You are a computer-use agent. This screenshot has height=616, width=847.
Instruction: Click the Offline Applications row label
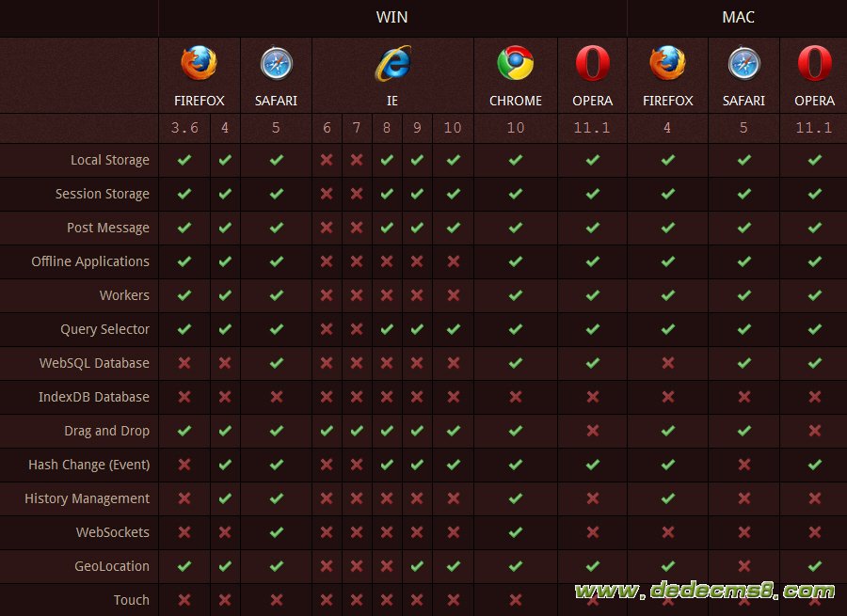click(x=90, y=261)
